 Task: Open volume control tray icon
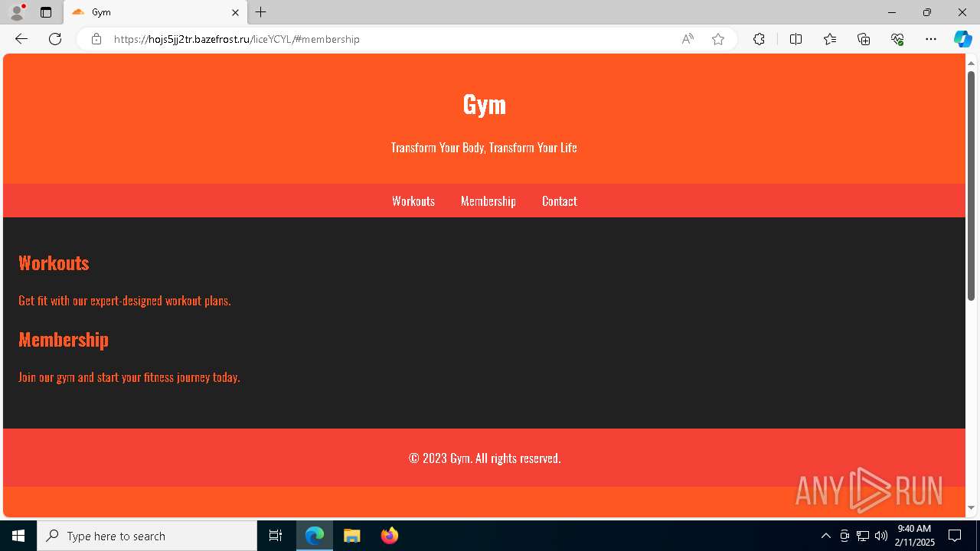(x=881, y=536)
